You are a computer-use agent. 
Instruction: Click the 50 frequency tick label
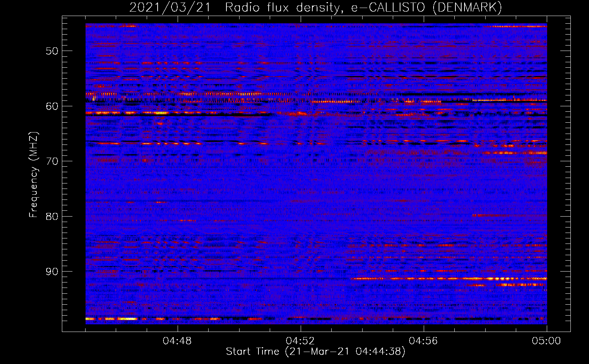(x=52, y=51)
